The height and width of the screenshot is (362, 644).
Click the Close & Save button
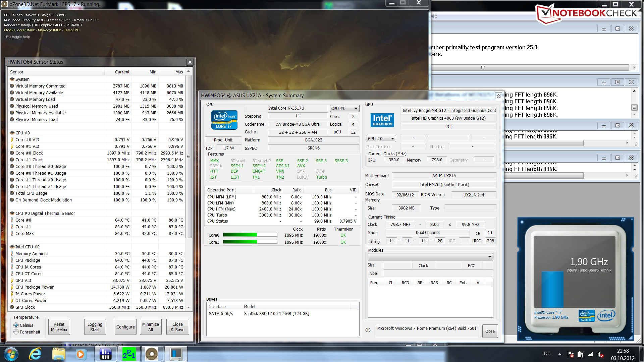click(177, 327)
